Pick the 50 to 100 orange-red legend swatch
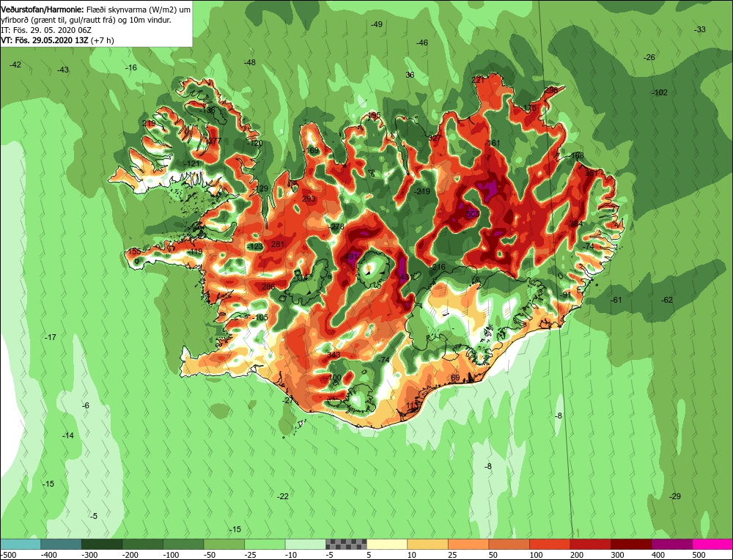This screenshot has height=560, width=733. 509,544
